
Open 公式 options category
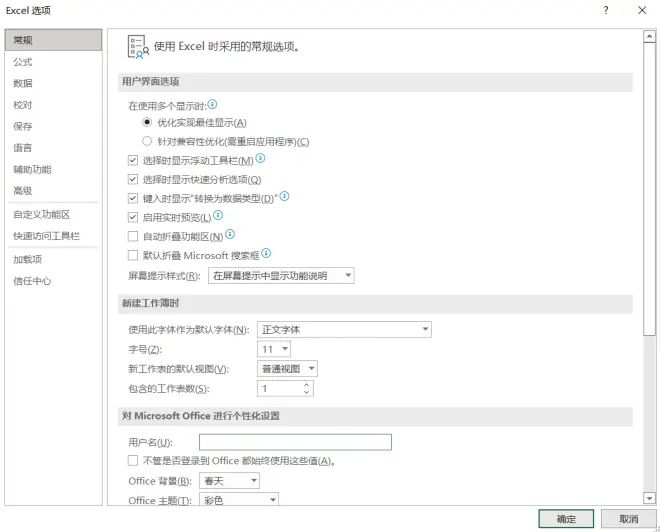pos(53,62)
